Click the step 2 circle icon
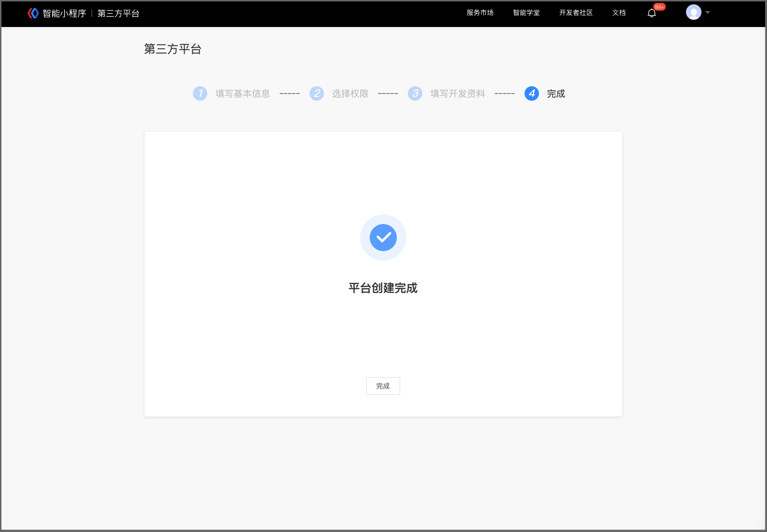The image size is (767, 532). 317,93
